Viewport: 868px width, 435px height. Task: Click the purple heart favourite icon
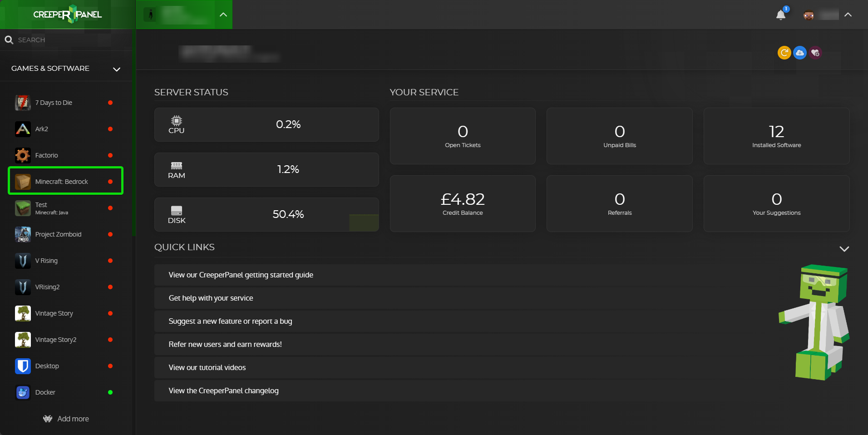click(x=815, y=53)
